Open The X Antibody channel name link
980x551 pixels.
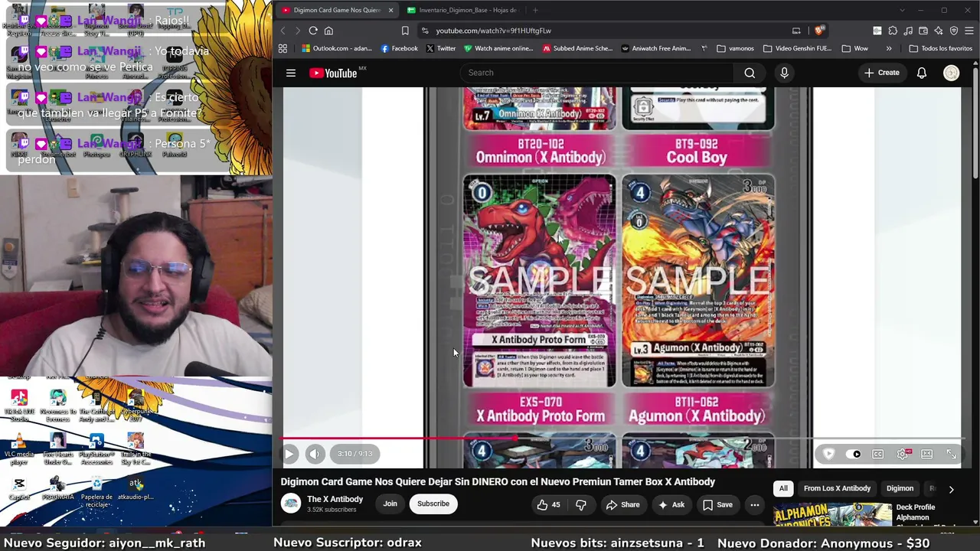335,499
